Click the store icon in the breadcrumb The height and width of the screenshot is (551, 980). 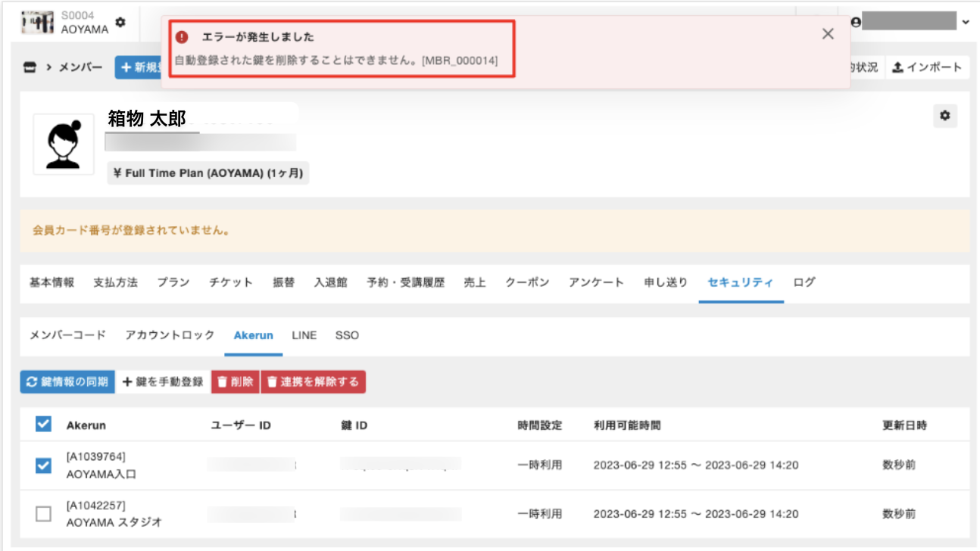(30, 67)
